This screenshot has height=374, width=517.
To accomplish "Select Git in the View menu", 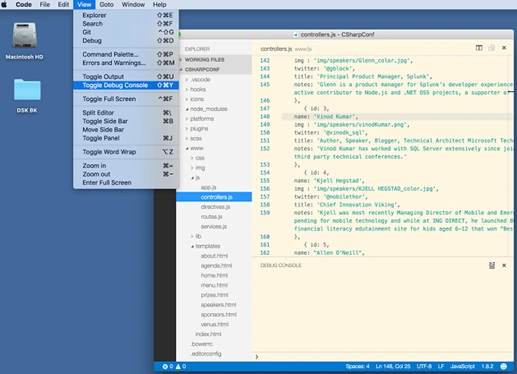I will tap(126, 32).
